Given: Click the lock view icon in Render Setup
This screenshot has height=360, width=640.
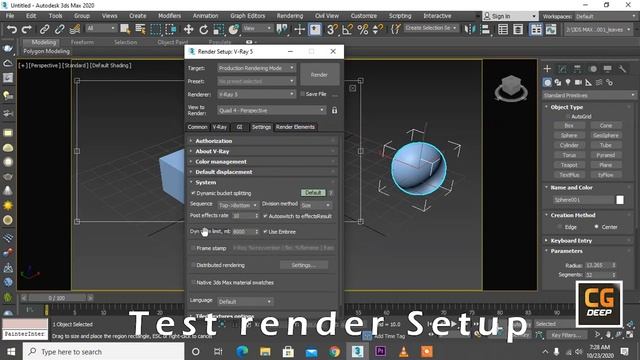Looking at the screenshot, I should point(334,110).
